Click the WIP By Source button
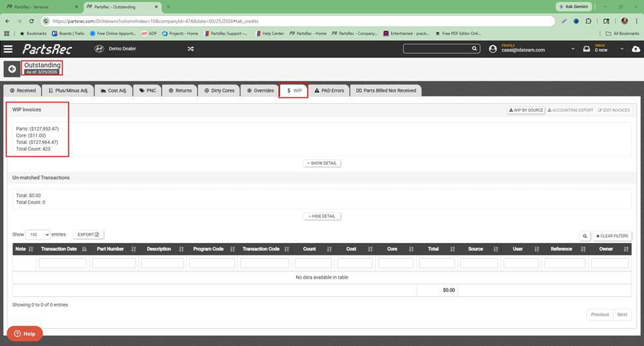Image resolution: width=644 pixels, height=346 pixels. pos(526,110)
